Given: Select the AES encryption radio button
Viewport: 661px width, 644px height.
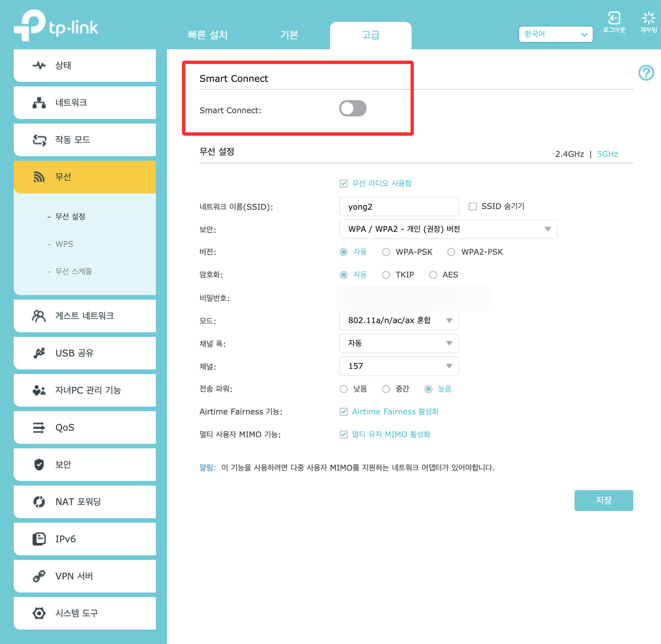Looking at the screenshot, I should (x=433, y=275).
